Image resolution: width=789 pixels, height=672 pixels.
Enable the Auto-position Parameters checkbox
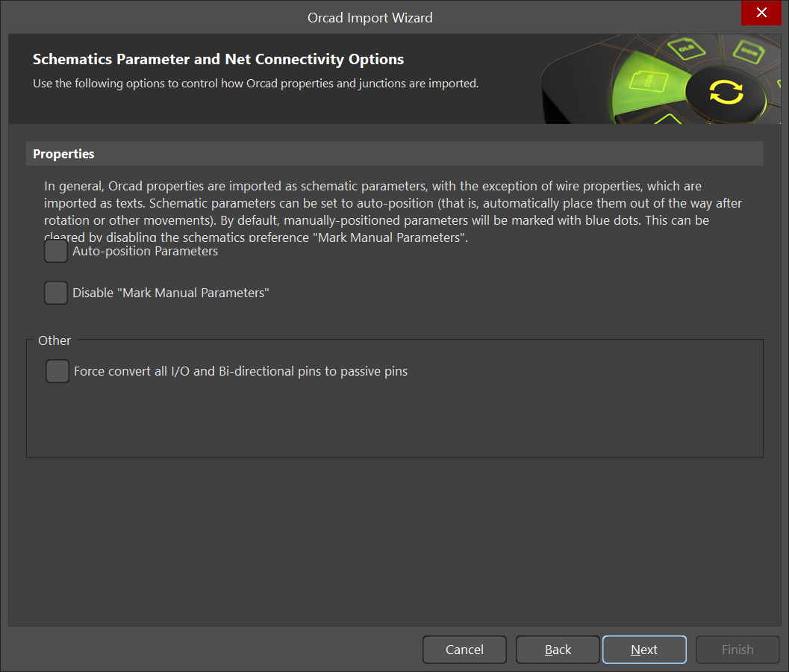(x=55, y=251)
